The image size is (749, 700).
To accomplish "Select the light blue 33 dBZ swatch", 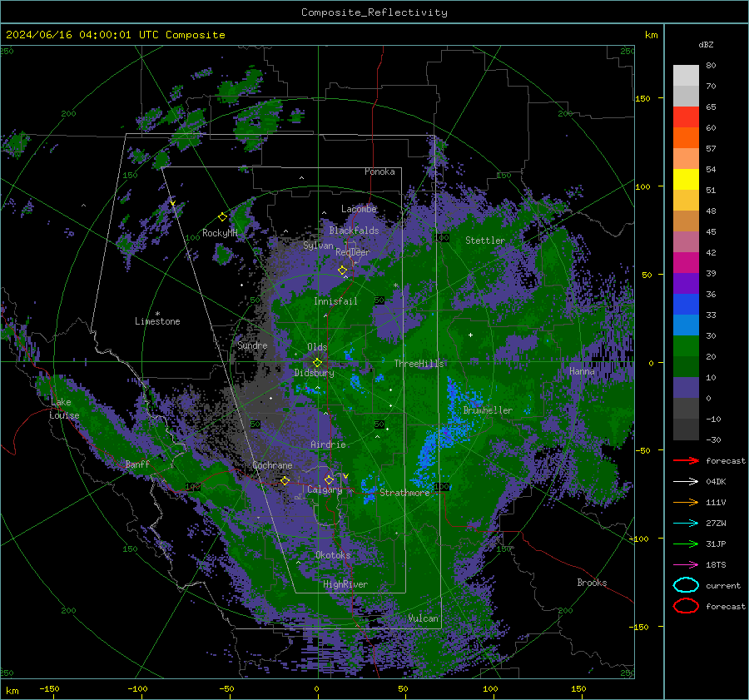I will pyautogui.click(x=686, y=325).
